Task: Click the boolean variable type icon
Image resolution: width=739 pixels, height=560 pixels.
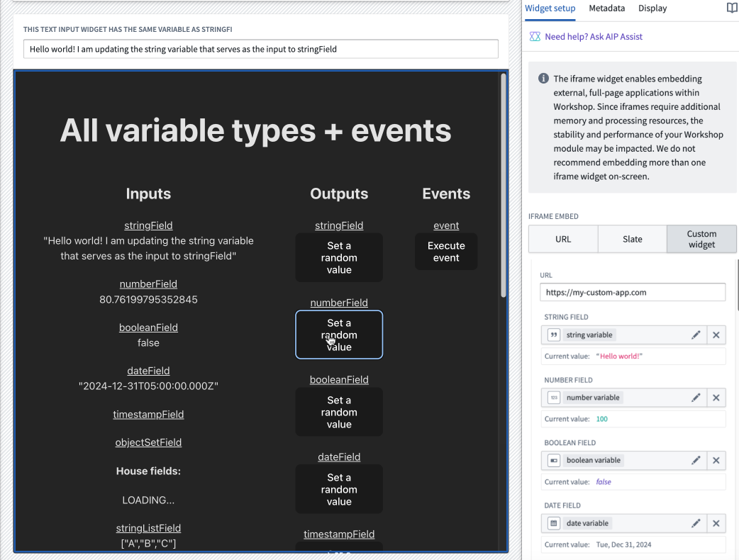Action: click(x=553, y=460)
